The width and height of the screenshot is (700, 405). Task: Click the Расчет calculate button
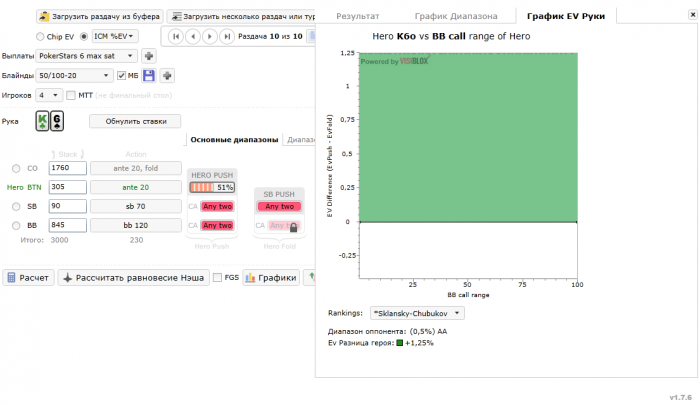[x=29, y=278]
